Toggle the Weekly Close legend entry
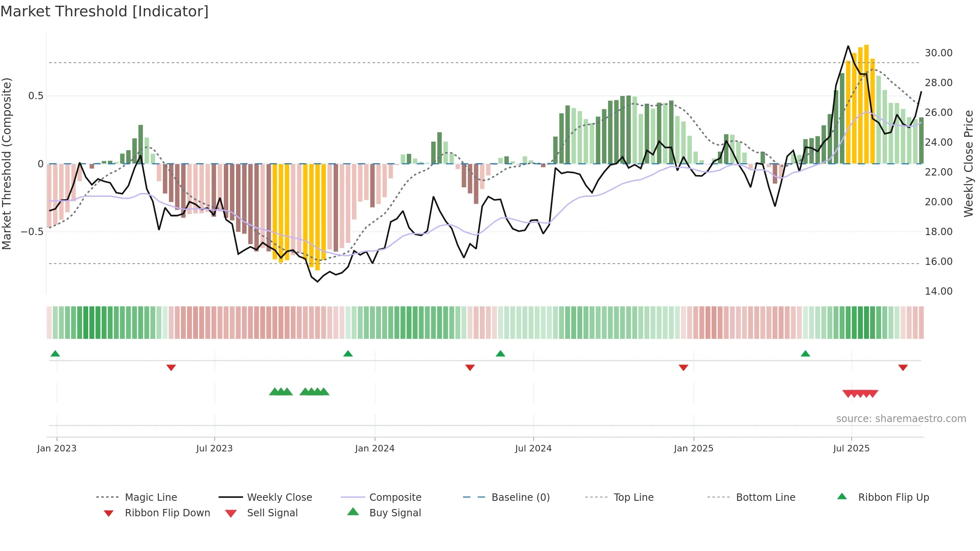This screenshot has height=551, width=980. click(x=265, y=497)
